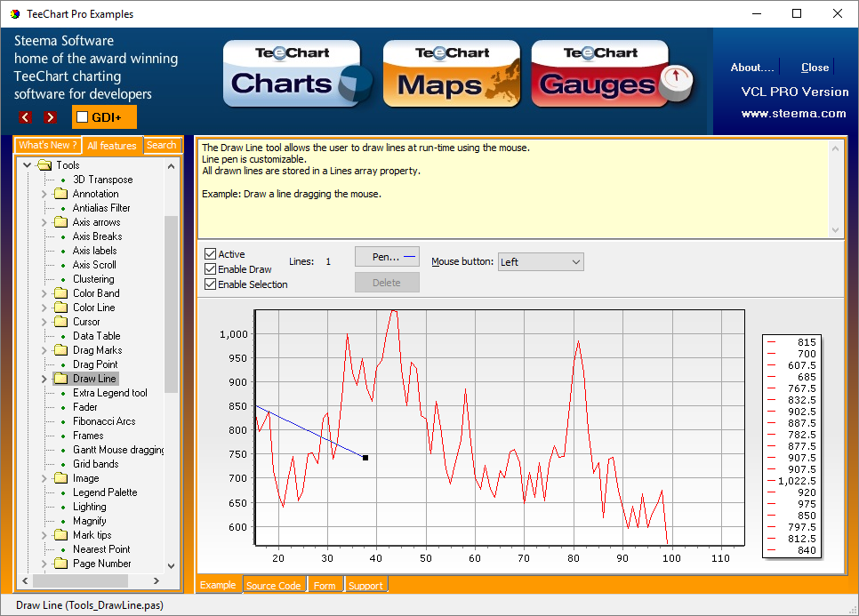Select the Example tab

point(218,585)
